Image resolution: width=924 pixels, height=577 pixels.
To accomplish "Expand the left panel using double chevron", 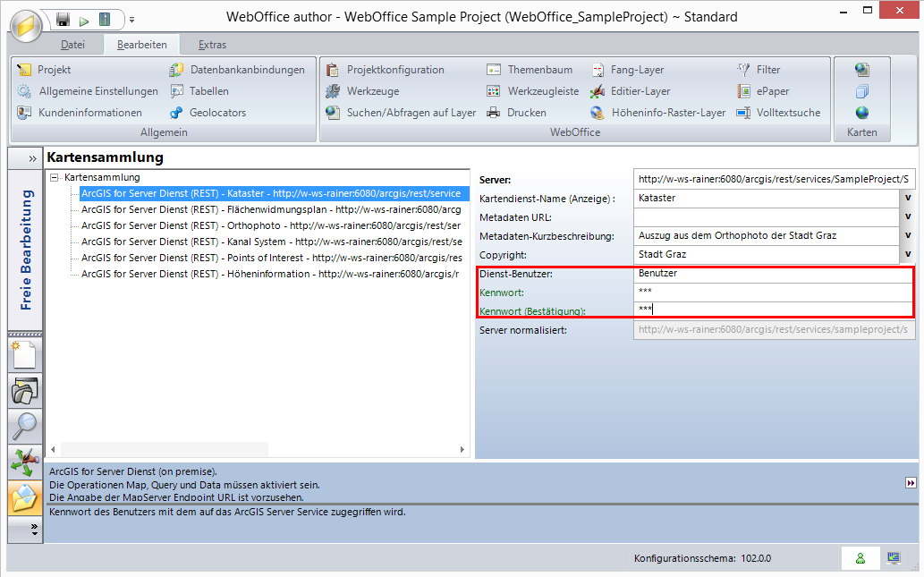I will pyautogui.click(x=33, y=158).
